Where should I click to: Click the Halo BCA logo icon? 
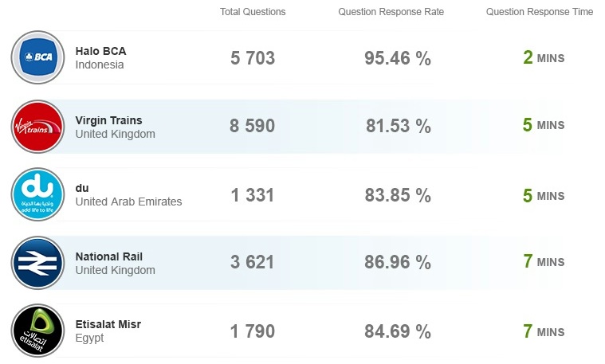coord(37,57)
